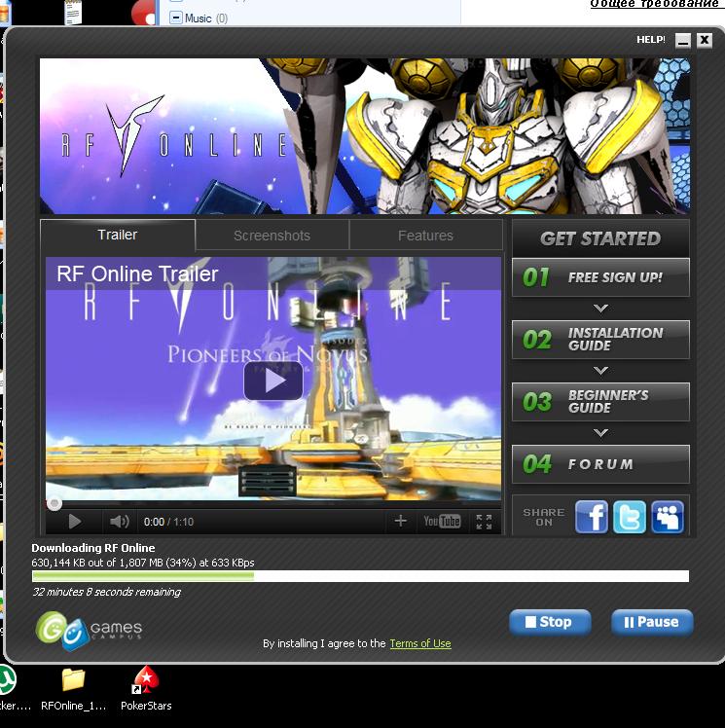Click the 32 minutes 8 seconds remaining text
The height and width of the screenshot is (728, 725).
click(x=106, y=592)
